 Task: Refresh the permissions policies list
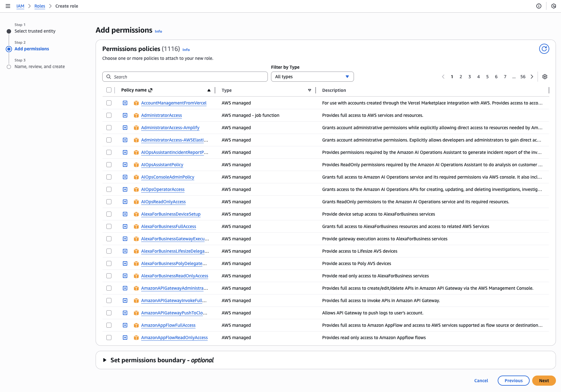[x=544, y=49]
